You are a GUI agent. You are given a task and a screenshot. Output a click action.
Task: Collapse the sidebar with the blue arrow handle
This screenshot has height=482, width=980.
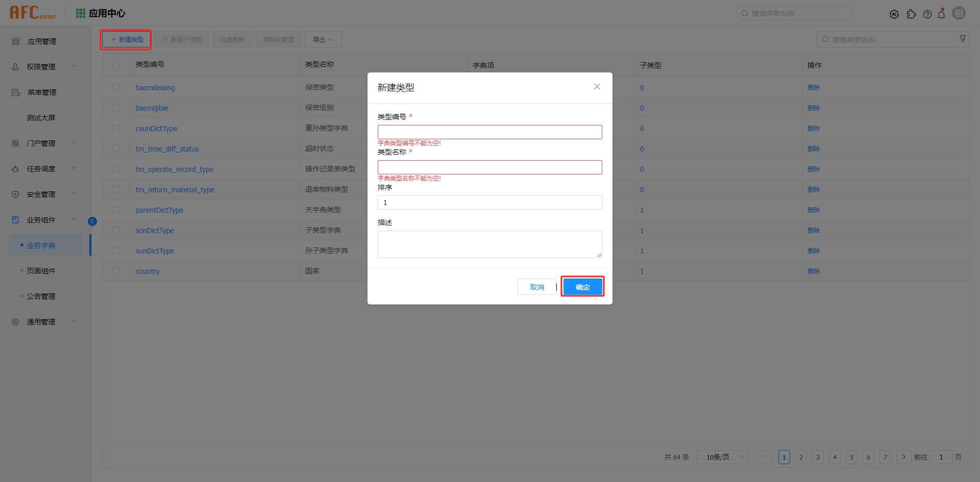tap(92, 221)
